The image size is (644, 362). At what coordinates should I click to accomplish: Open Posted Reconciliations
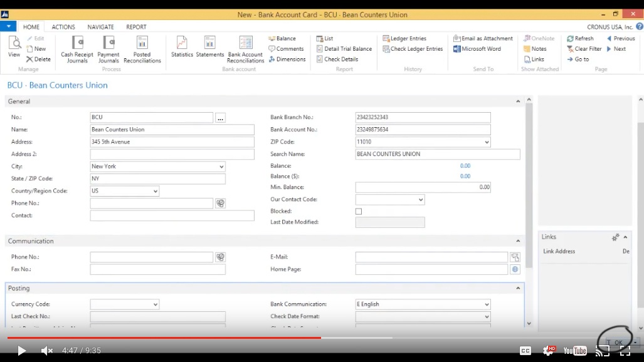point(142,49)
